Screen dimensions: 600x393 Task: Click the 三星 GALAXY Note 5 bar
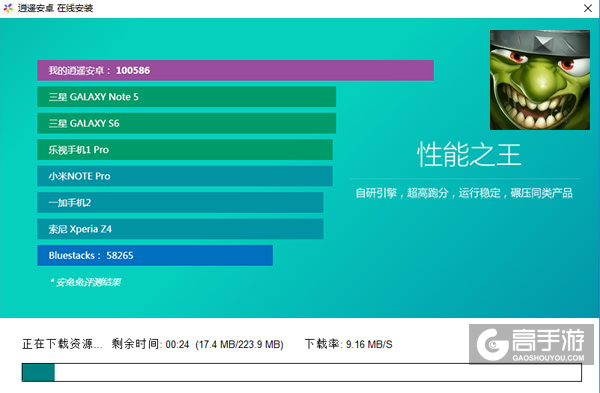[186, 97]
